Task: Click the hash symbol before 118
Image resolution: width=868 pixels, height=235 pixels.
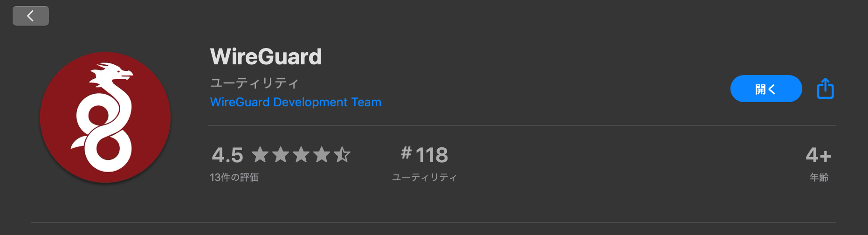Action: (406, 153)
